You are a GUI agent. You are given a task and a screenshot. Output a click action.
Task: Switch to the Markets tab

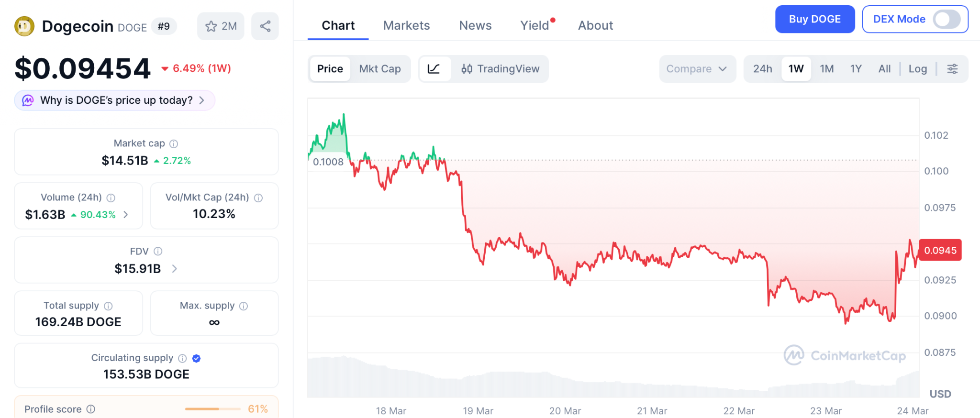(406, 25)
